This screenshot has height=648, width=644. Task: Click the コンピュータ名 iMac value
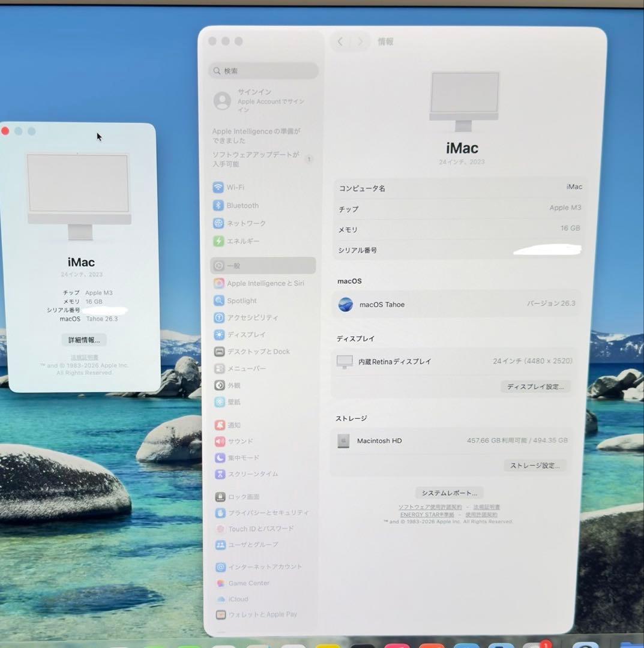(x=574, y=187)
